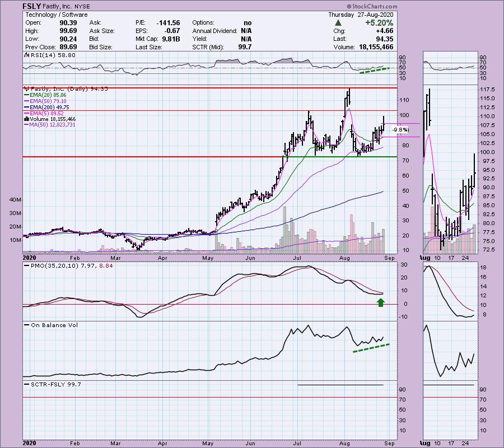Image resolution: width=504 pixels, height=448 pixels.
Task: Click the green up triangle beside +5.20%
Action: [x=338, y=23]
